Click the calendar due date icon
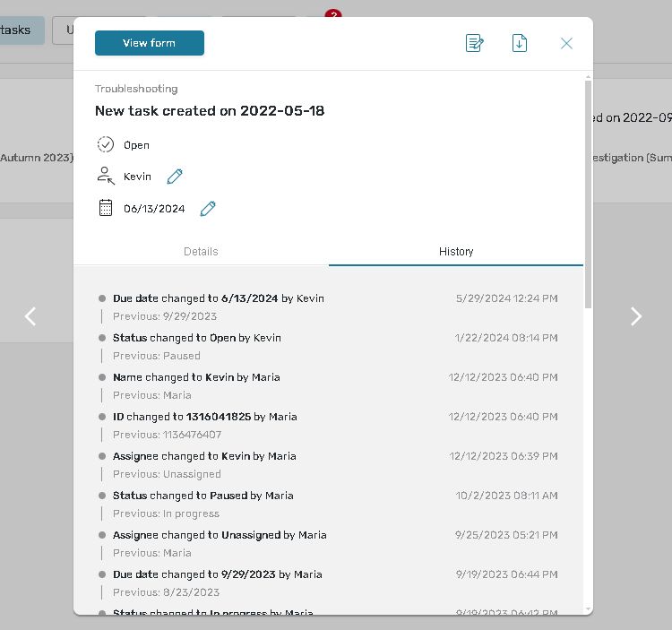The width and height of the screenshot is (672, 630). pyautogui.click(x=106, y=209)
